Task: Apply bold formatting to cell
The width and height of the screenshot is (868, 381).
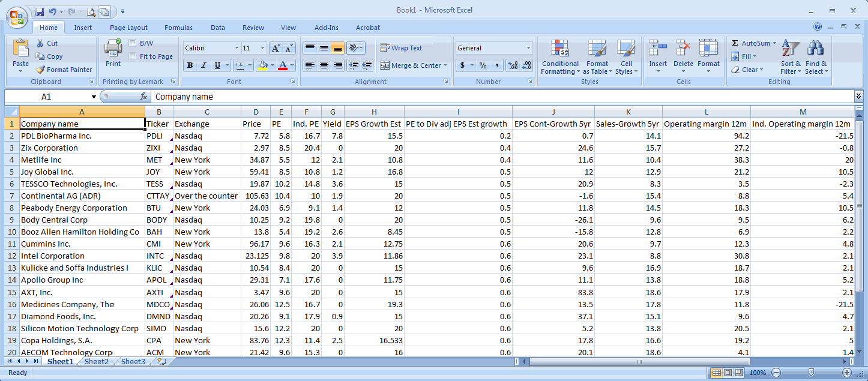Action: pos(190,65)
